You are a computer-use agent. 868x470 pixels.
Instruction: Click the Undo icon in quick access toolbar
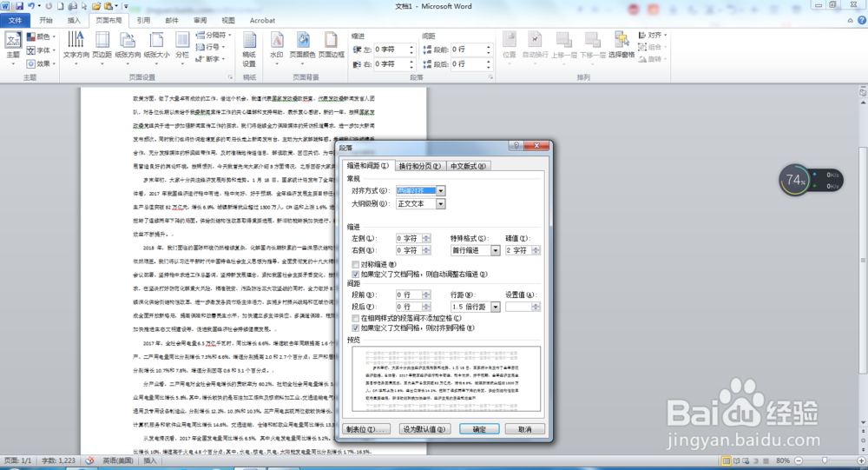pyautogui.click(x=31, y=6)
